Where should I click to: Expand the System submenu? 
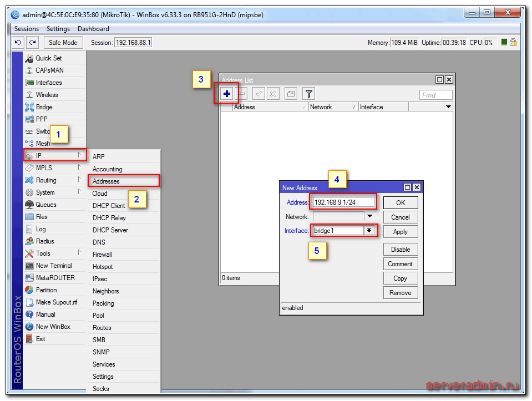click(x=54, y=192)
